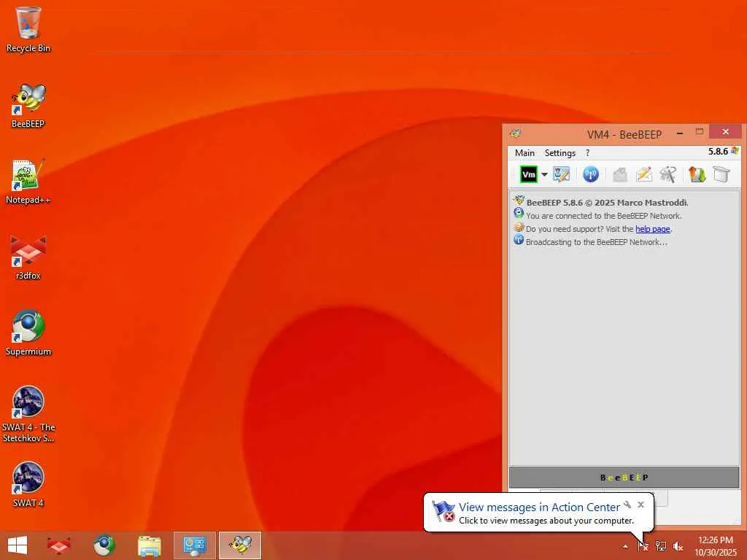Follow the help page link
The image size is (747, 560).
[x=652, y=229]
